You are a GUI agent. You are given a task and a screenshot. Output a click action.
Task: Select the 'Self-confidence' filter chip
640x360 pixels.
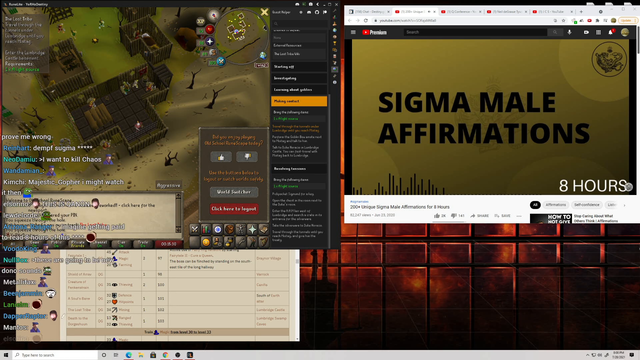(586, 205)
